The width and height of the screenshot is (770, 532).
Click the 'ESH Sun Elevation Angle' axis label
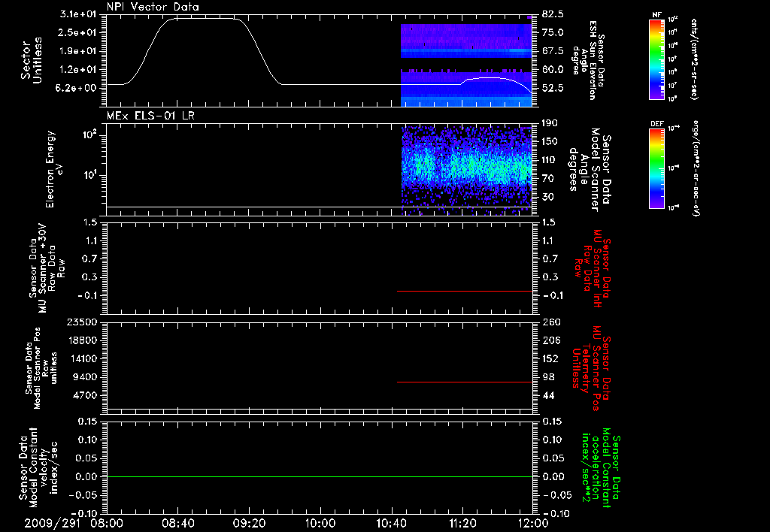(588, 60)
